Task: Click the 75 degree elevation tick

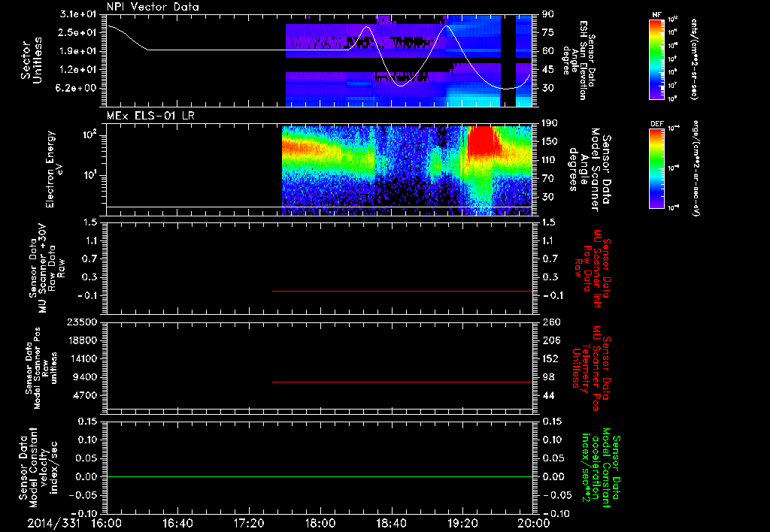Action: coord(548,32)
